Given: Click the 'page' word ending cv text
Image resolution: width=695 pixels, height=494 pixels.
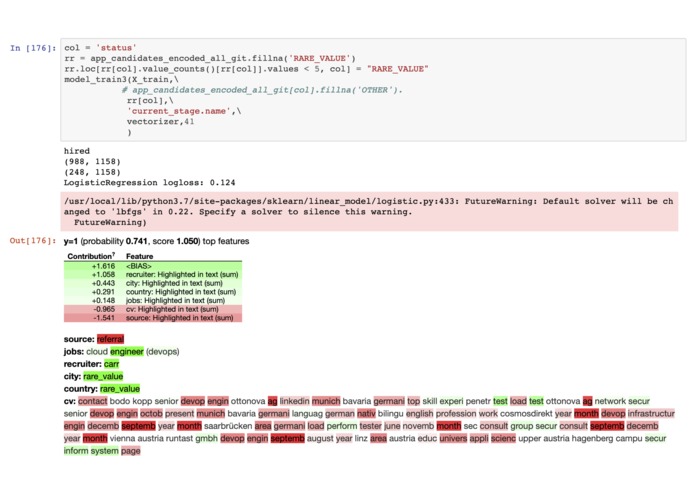Looking at the screenshot, I should coord(131,451).
